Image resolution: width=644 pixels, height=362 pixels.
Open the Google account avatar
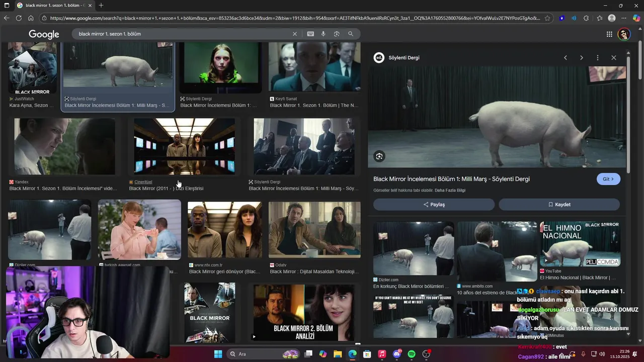(x=624, y=34)
